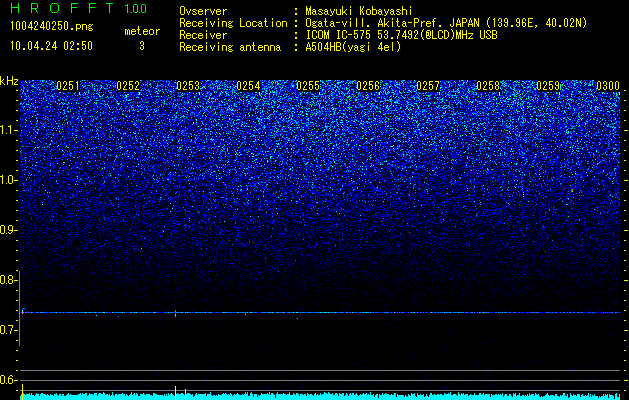Click receiver text ICOM IC-575 53.7492 MHz USB

click(401, 35)
